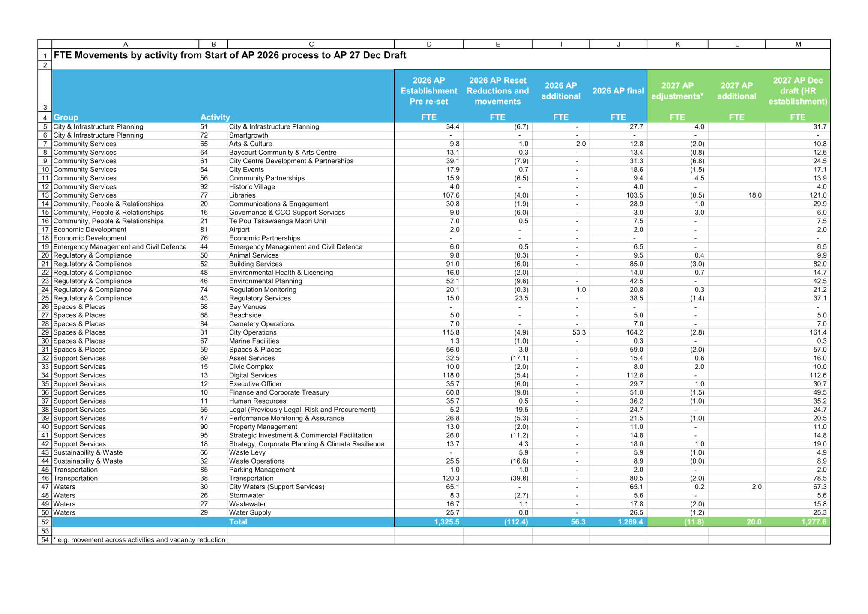This screenshot has width=868, height=614.
Task: Select row 52 header
Action: click(45, 522)
